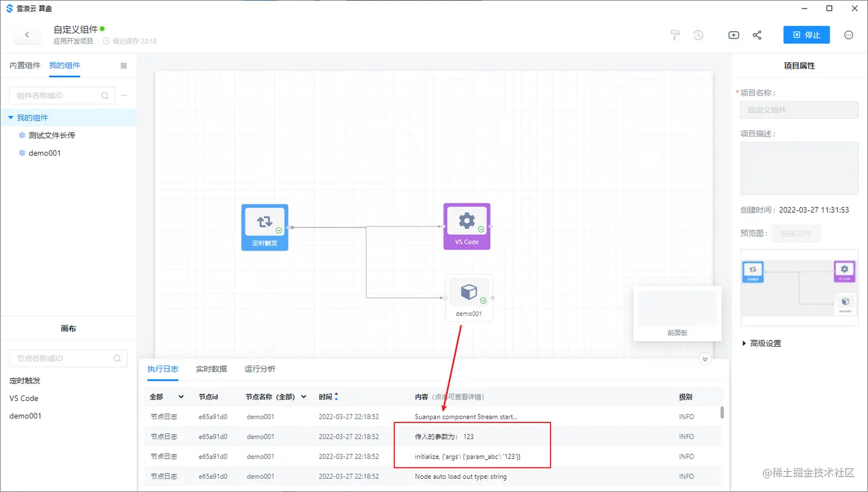The height and width of the screenshot is (492, 868).
Task: Open the circled more-options icon
Action: (848, 35)
